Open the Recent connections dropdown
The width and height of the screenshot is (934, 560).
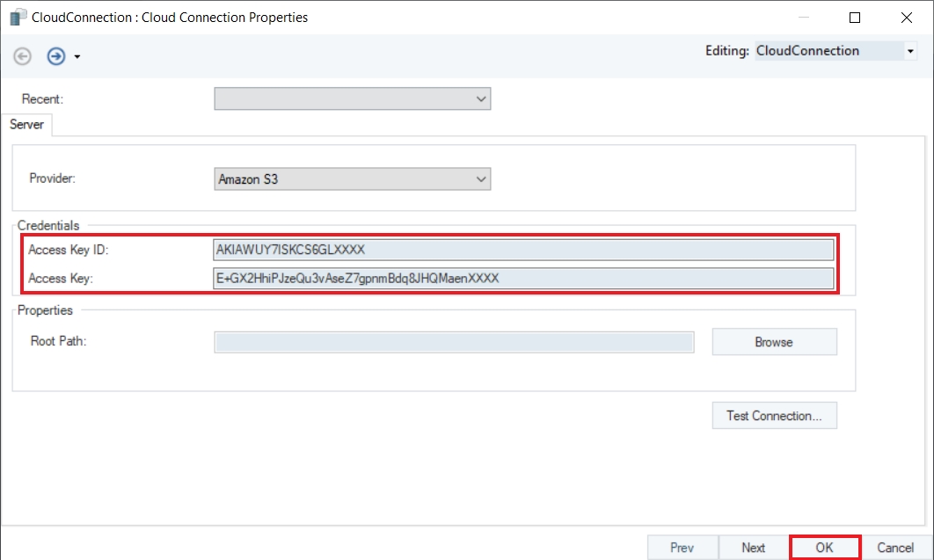(352, 99)
